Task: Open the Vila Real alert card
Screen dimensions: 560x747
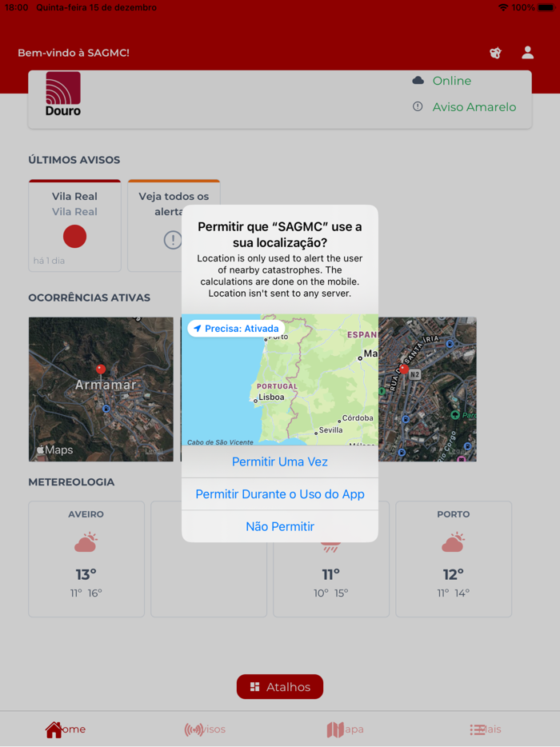Action: point(75,226)
